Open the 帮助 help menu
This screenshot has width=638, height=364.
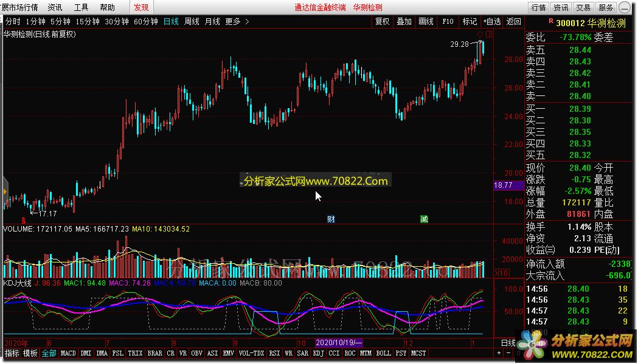[x=107, y=7]
